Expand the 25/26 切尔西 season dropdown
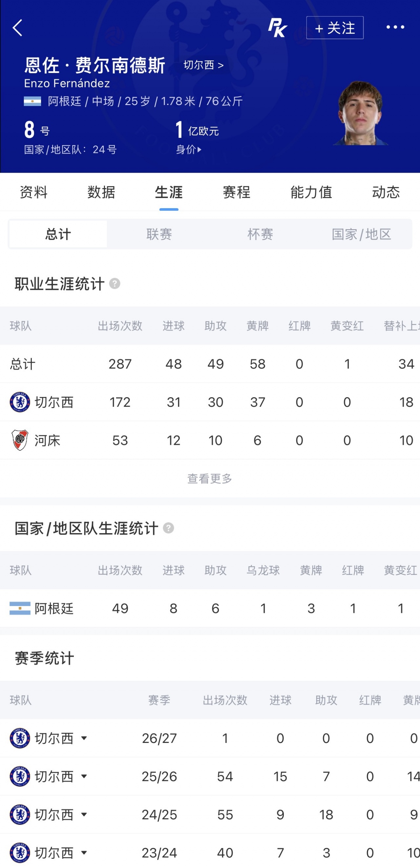The image size is (420, 868). (x=84, y=776)
